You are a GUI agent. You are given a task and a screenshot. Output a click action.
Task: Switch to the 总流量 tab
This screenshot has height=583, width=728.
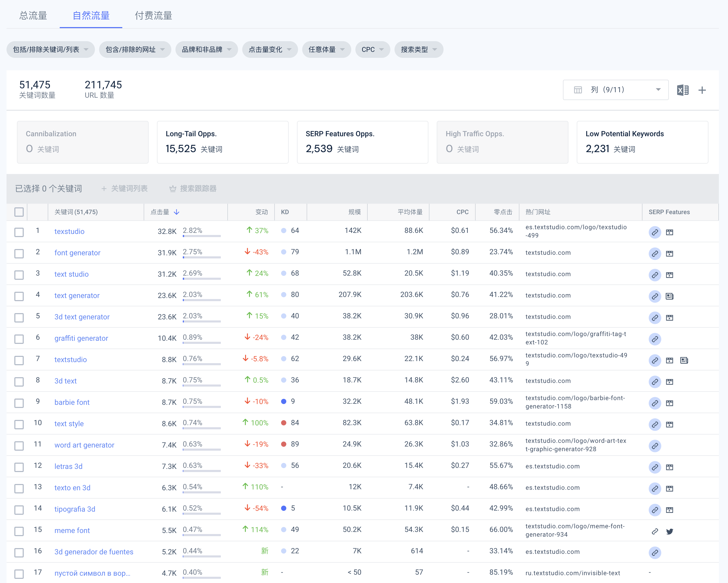[33, 16]
